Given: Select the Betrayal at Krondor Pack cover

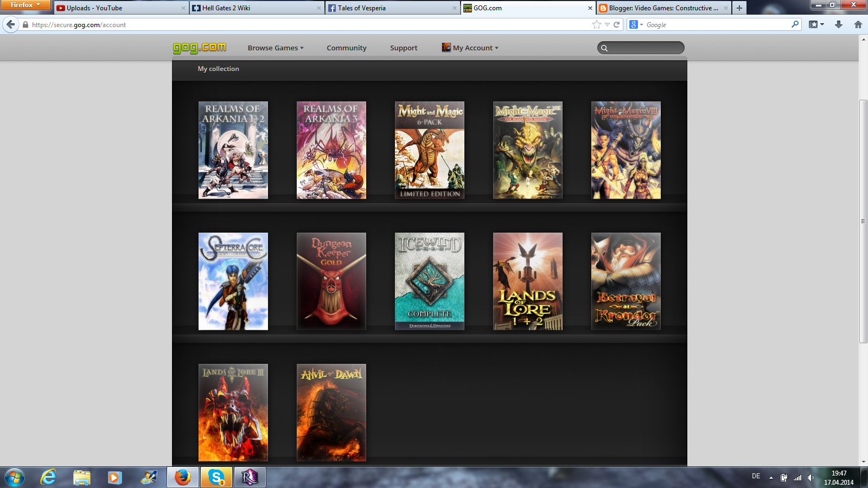Looking at the screenshot, I should click(626, 281).
